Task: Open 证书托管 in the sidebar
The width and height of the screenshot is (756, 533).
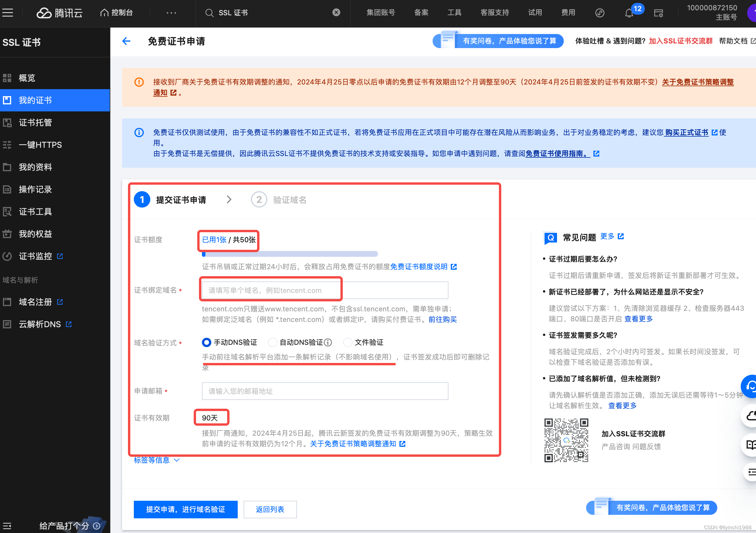Action: [x=35, y=122]
